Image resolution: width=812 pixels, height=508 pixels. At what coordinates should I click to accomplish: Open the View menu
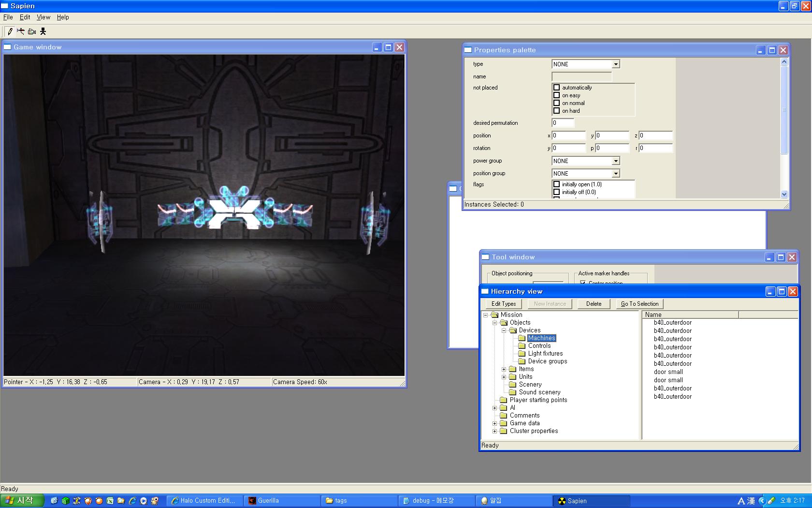[x=43, y=17]
